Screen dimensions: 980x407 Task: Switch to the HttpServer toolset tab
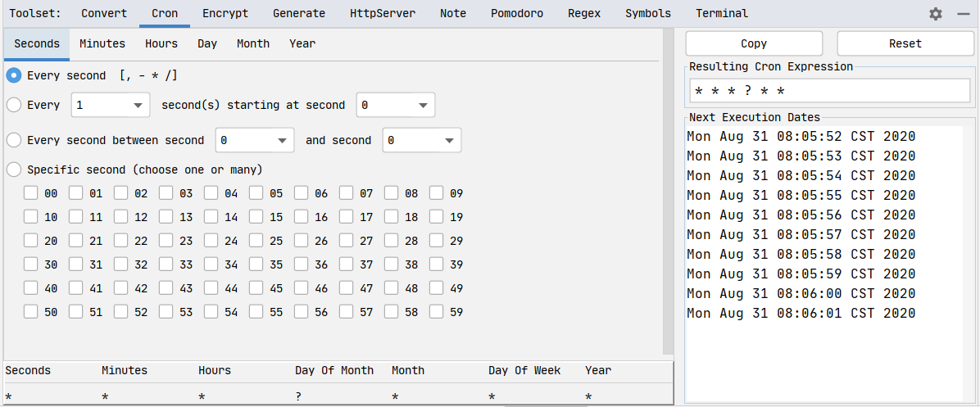[x=383, y=14]
